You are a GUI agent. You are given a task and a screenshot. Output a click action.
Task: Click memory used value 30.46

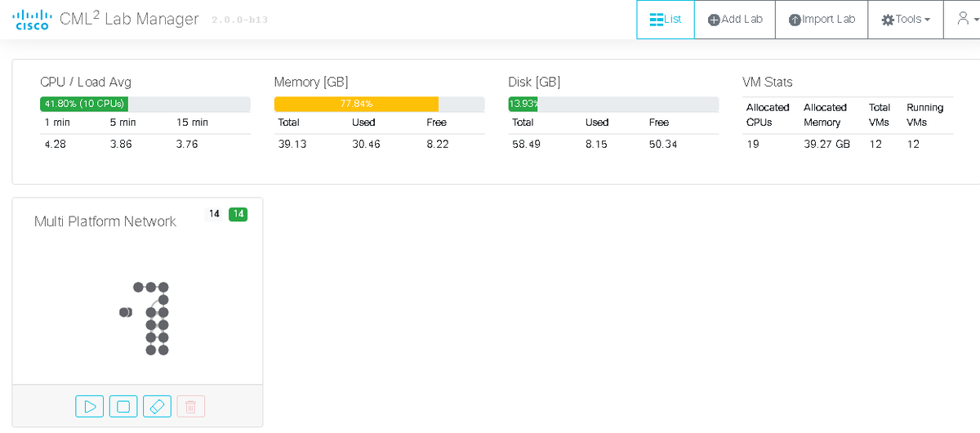366,145
